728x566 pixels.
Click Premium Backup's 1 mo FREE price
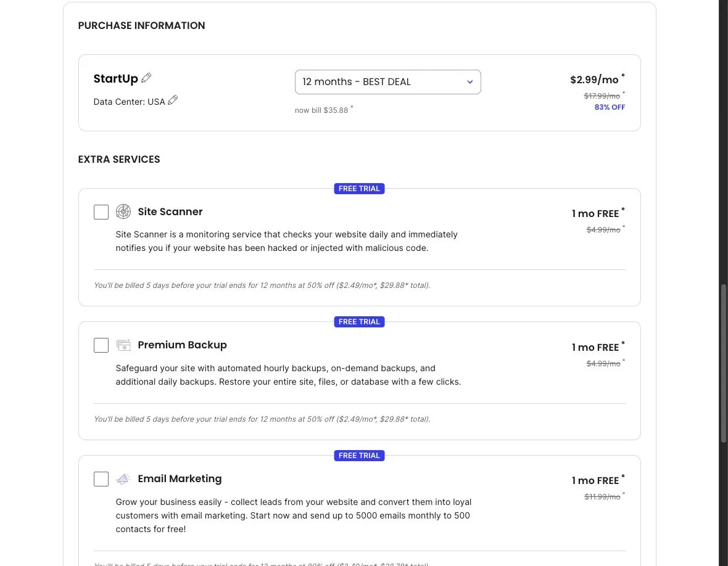(595, 348)
